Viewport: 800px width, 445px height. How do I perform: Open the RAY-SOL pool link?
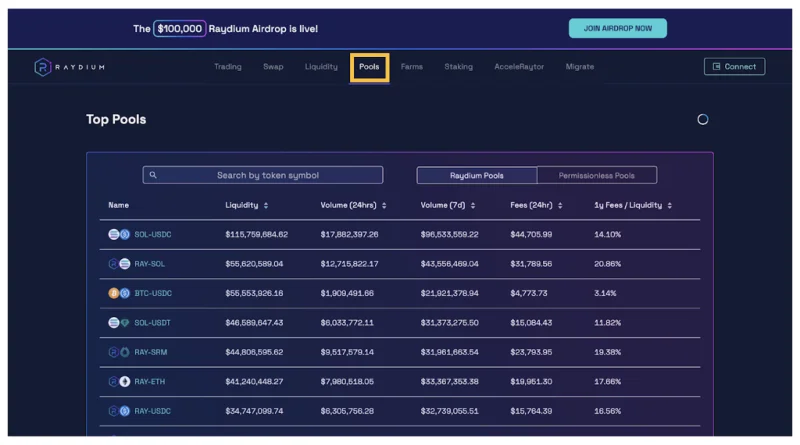[149, 264]
